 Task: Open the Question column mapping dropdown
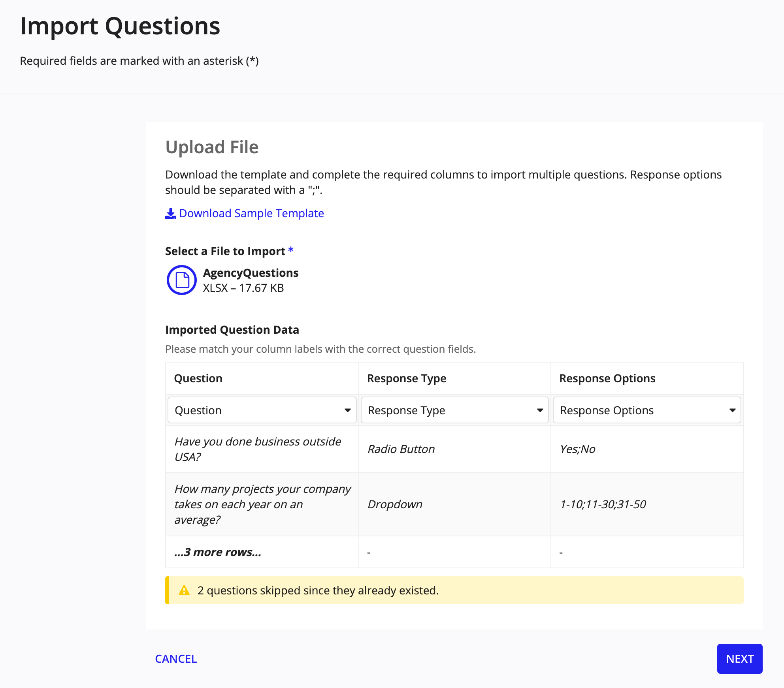coord(262,410)
